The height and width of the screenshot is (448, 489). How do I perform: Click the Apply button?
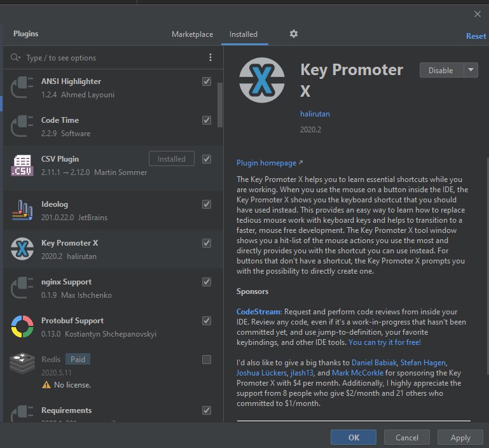coord(460,437)
